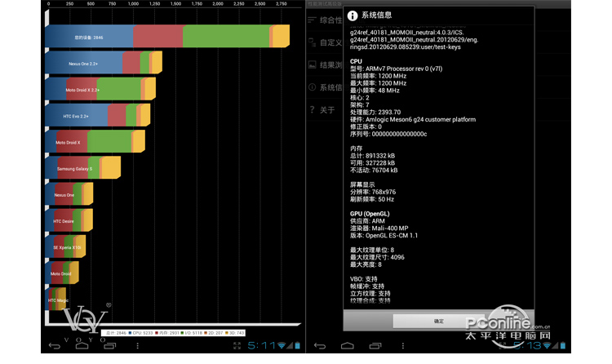Click the 刷新频率: 50 Hz line
The height and width of the screenshot is (364, 612).
(372, 199)
